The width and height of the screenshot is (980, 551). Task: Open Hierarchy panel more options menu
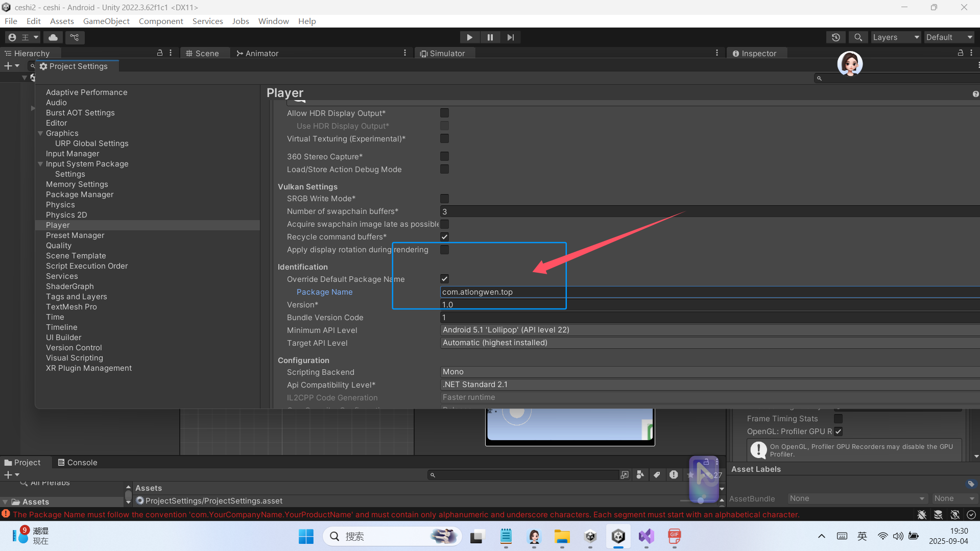(x=171, y=53)
